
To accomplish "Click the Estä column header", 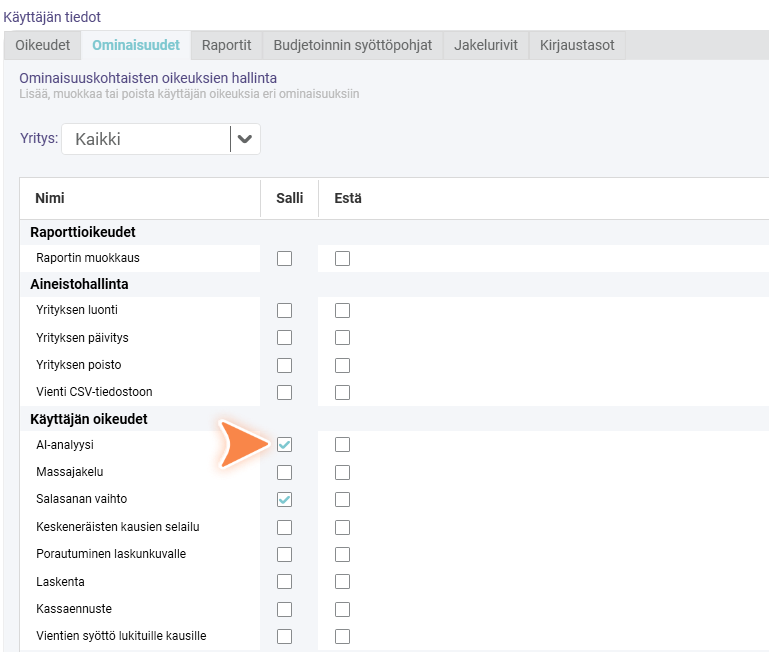I will click(x=348, y=198).
